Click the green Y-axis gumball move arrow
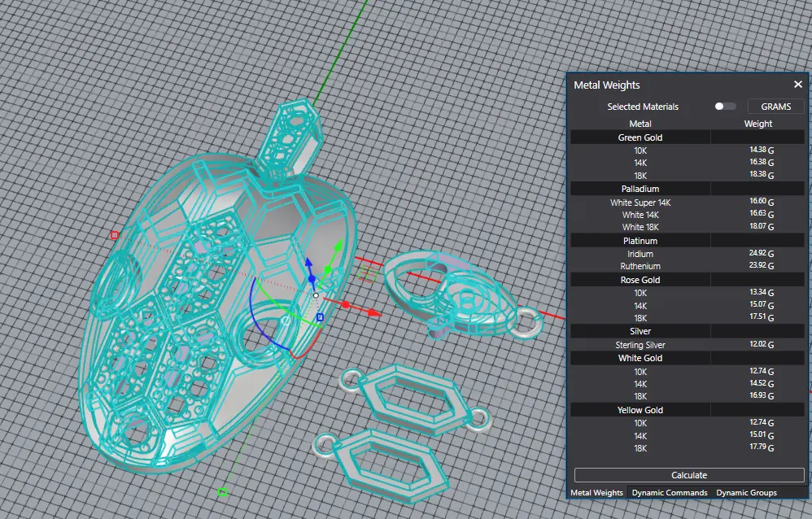The image size is (812, 519). coord(338,246)
